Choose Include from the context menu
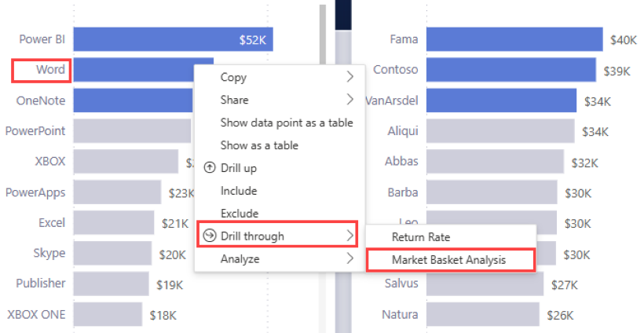 click(x=239, y=191)
